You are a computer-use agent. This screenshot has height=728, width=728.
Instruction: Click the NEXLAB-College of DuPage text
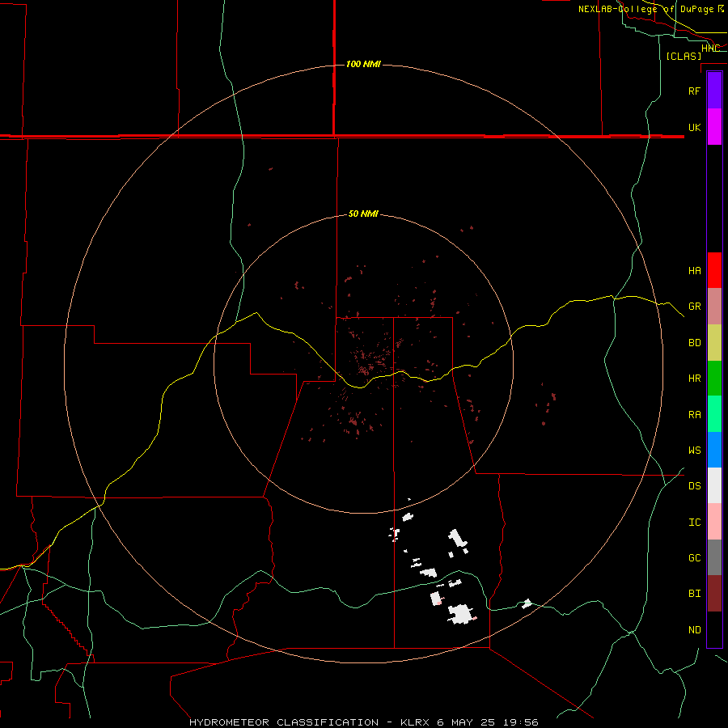click(x=646, y=9)
